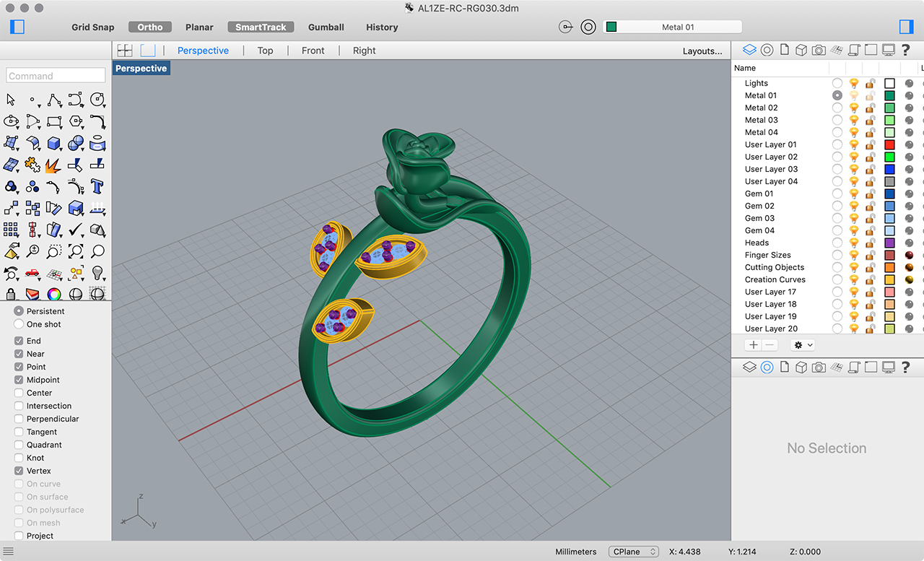Image resolution: width=924 pixels, height=561 pixels.
Task: Open the Metal 01 layer dropdown in toolbar
Action: pyautogui.click(x=671, y=26)
